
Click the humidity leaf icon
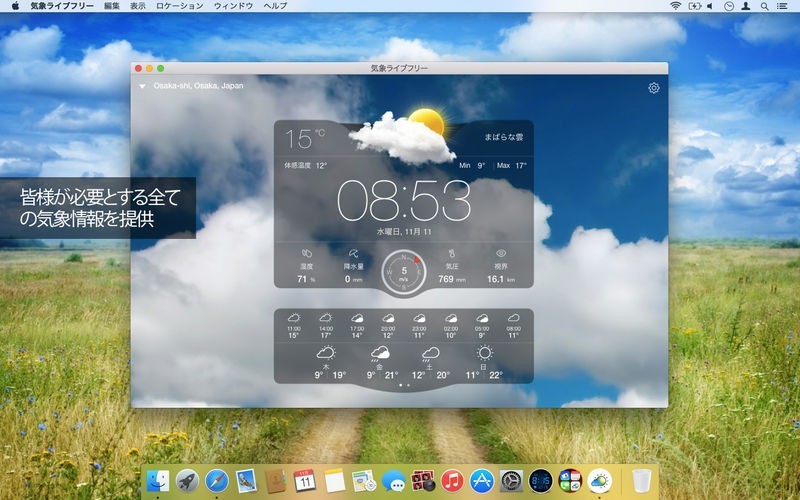pos(306,254)
